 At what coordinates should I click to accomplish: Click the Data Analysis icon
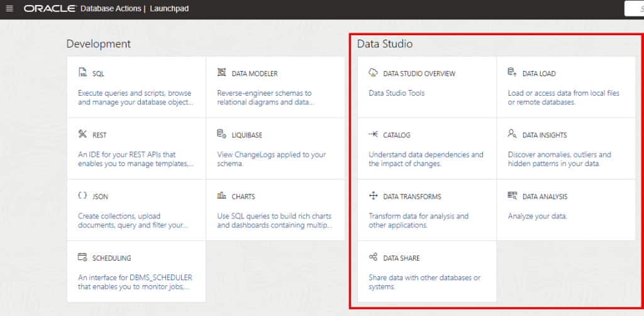coord(512,196)
